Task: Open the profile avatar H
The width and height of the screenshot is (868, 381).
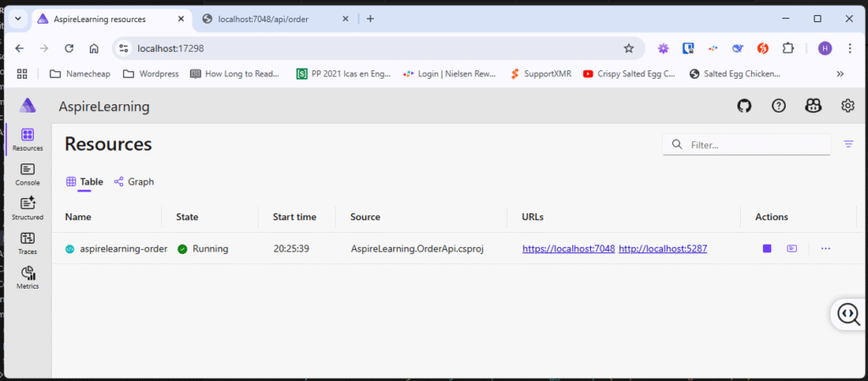Action: [x=825, y=48]
